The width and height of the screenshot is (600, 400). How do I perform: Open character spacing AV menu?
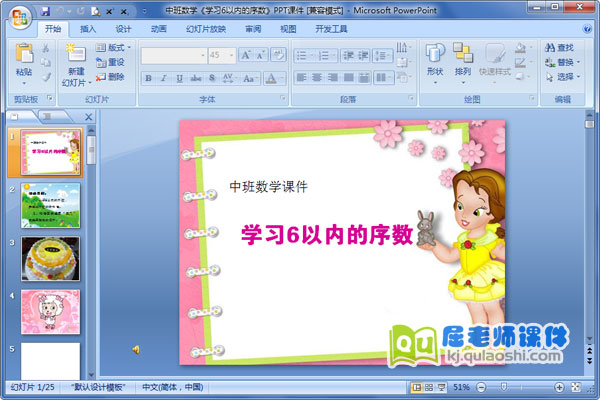click(228, 78)
